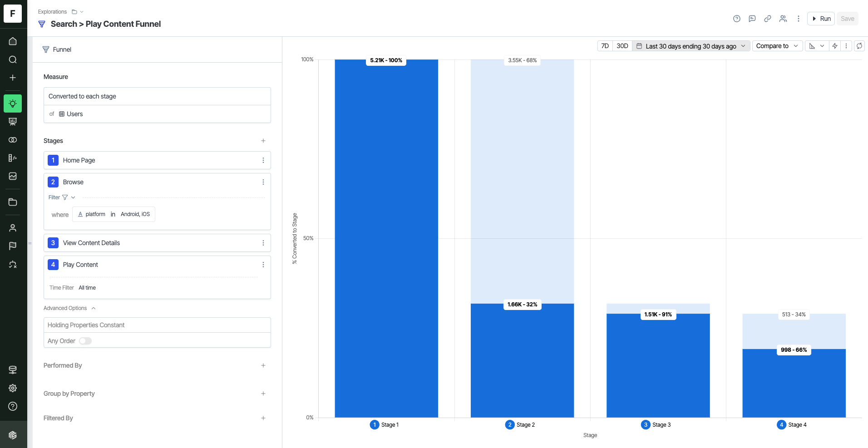Click the lightning bolt chart icon
The width and height of the screenshot is (868, 448).
(x=835, y=46)
